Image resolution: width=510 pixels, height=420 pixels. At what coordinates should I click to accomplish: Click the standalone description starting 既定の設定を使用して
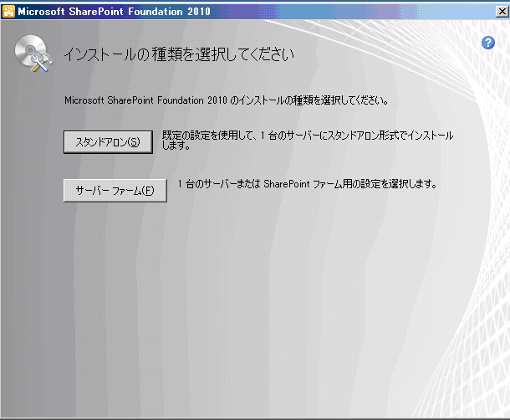[308, 141]
